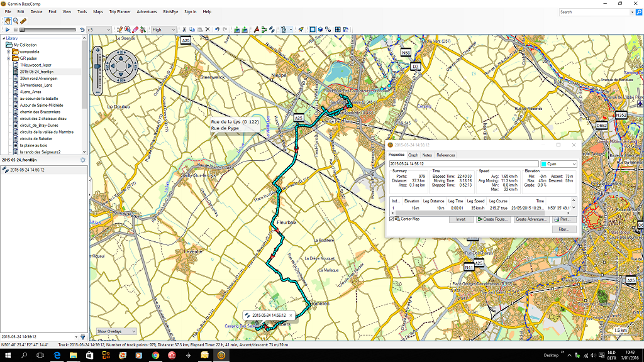644x362 pixels.
Task: Click the Filter button
Action: [564, 229]
